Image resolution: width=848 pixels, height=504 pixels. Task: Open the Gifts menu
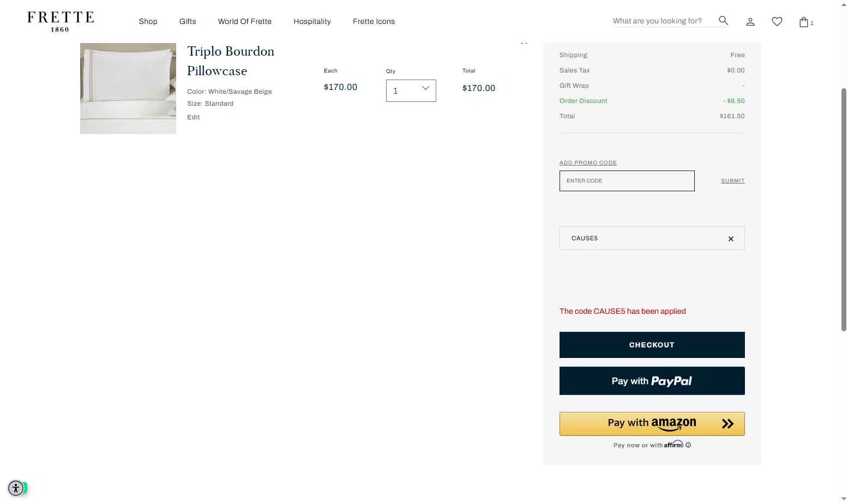pos(188,21)
